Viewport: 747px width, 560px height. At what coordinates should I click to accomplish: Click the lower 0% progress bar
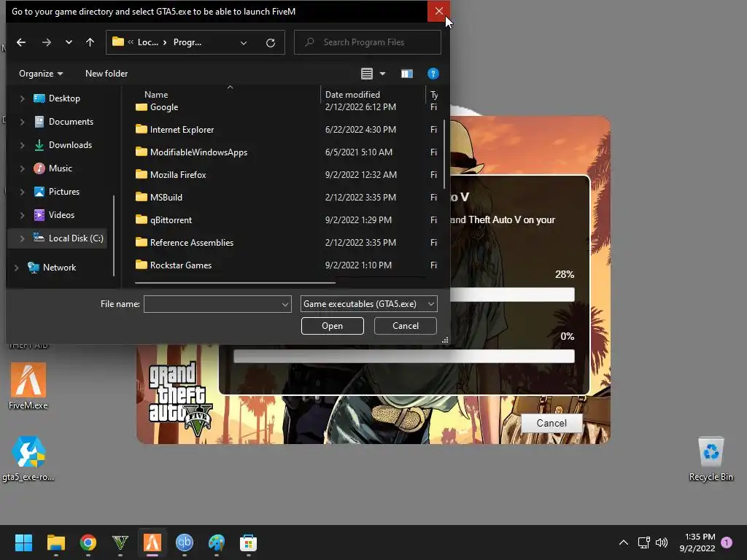[x=404, y=356]
